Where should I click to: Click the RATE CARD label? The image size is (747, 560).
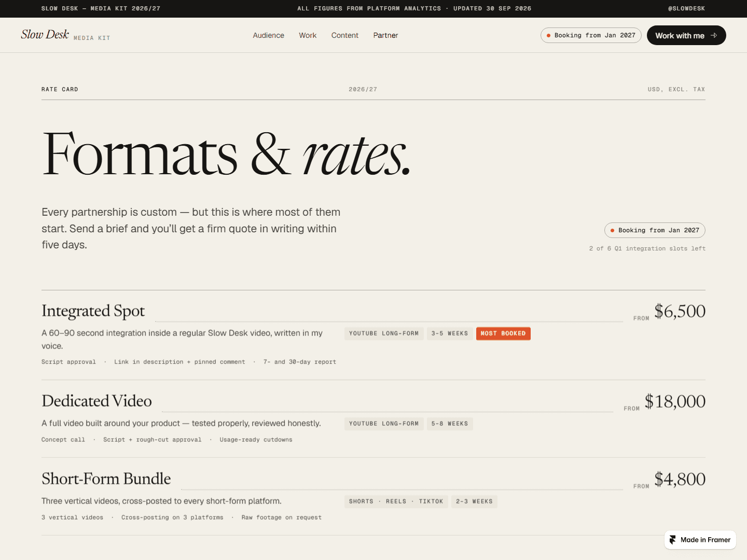tap(60, 89)
